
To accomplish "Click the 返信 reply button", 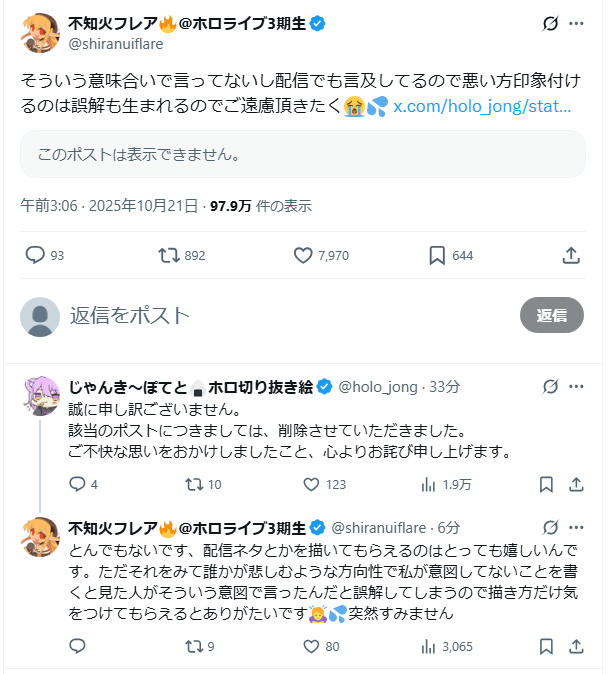I will click(551, 315).
